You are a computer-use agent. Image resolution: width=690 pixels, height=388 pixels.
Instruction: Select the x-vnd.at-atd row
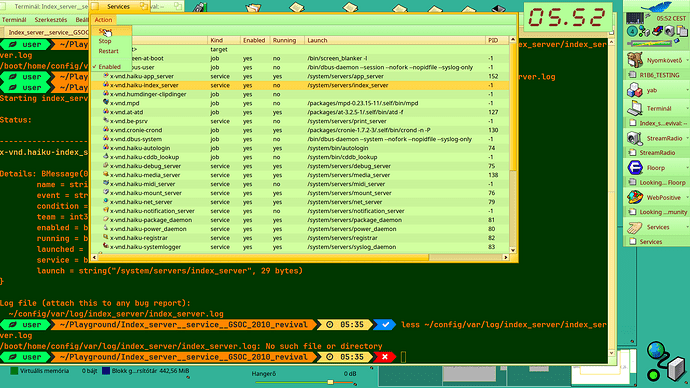click(300, 112)
